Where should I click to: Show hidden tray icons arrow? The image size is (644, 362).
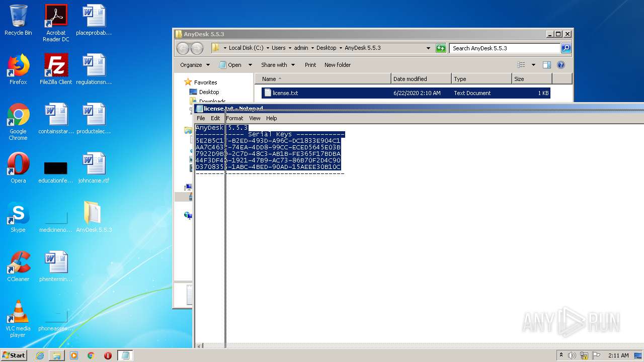pyautogui.click(x=561, y=355)
